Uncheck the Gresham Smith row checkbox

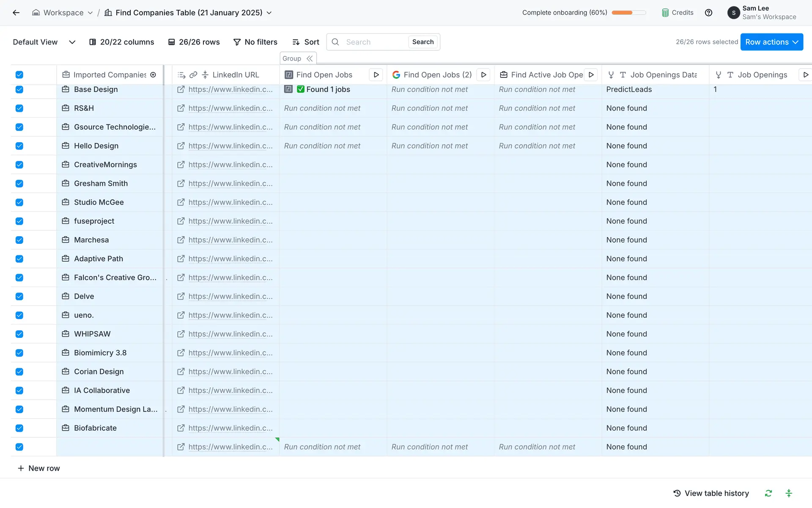(19, 184)
